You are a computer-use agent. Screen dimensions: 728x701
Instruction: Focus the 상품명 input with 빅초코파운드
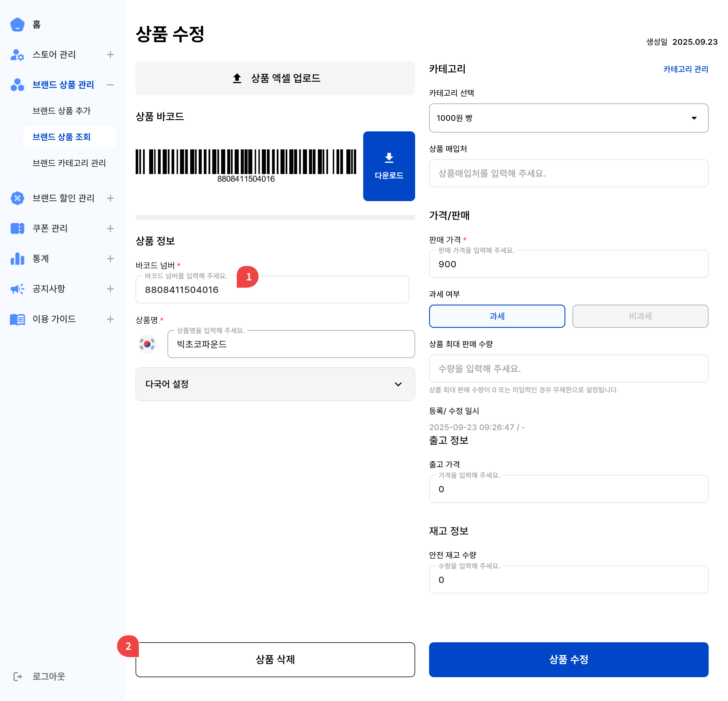291,344
